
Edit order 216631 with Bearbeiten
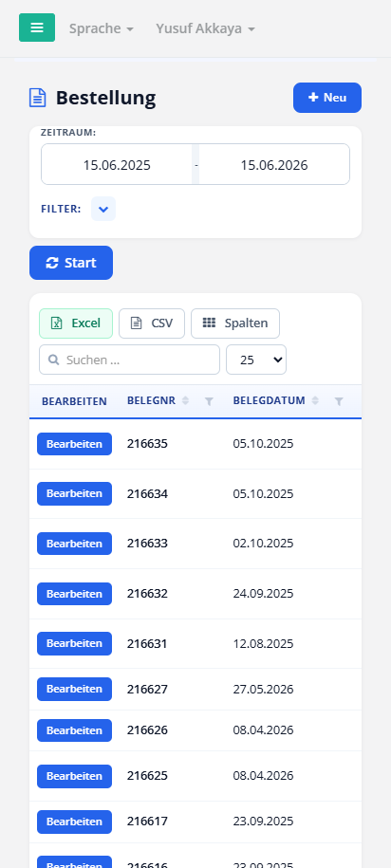pyautogui.click(x=74, y=644)
